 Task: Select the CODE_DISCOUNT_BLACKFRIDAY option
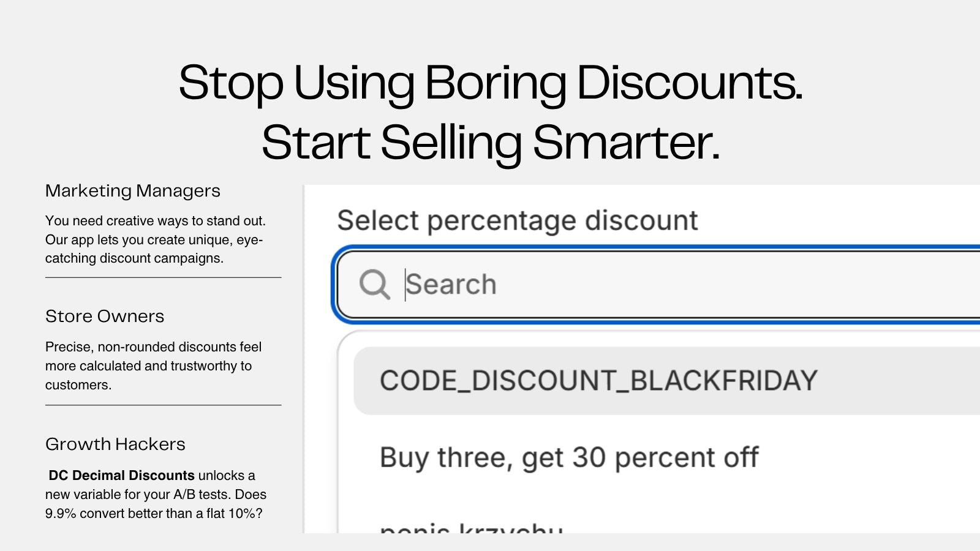click(667, 381)
